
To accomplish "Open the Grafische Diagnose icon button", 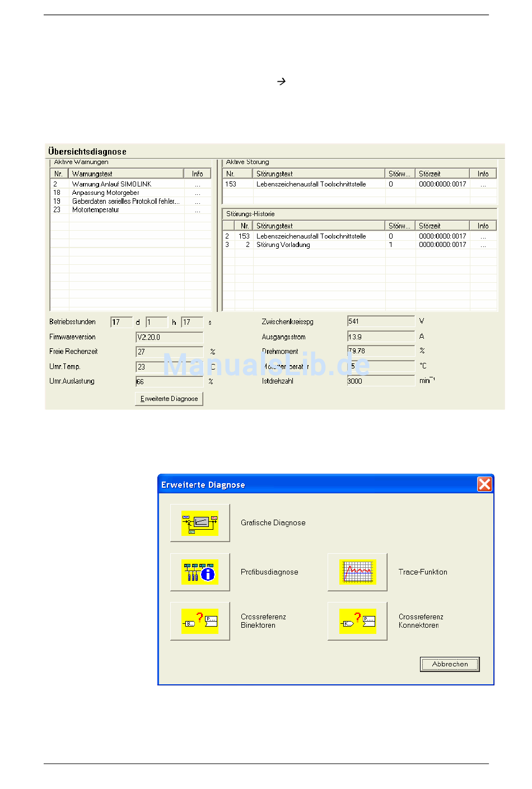I will pos(200,523).
